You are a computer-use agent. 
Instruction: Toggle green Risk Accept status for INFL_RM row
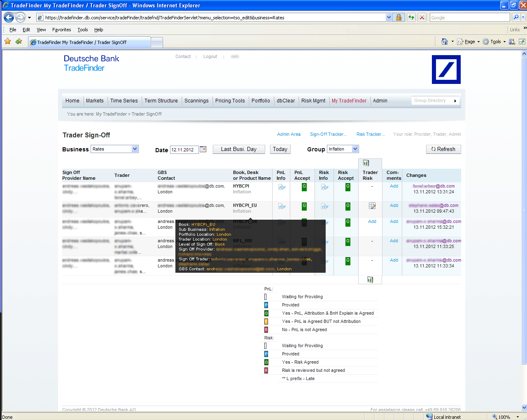tap(348, 241)
